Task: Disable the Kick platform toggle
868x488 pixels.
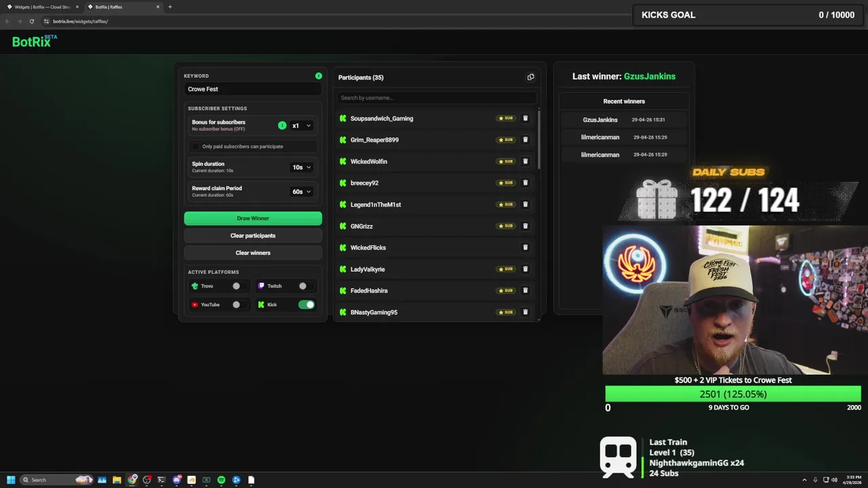Action: (x=307, y=304)
